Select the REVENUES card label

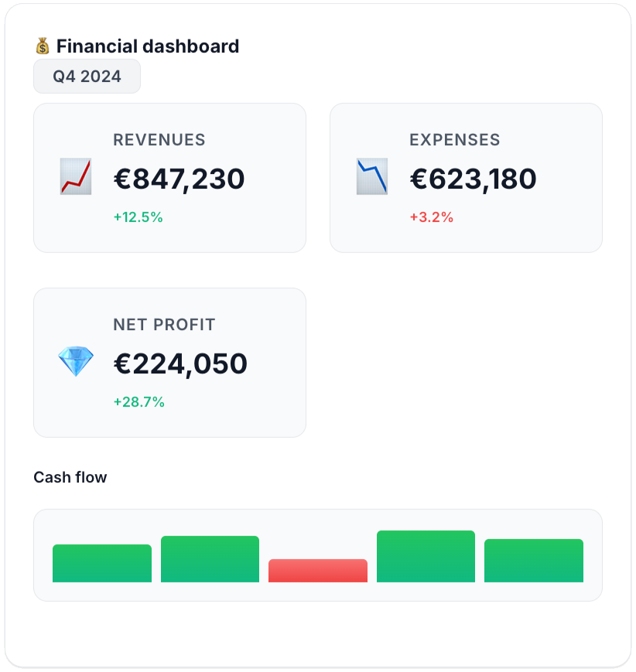pyautogui.click(x=159, y=140)
